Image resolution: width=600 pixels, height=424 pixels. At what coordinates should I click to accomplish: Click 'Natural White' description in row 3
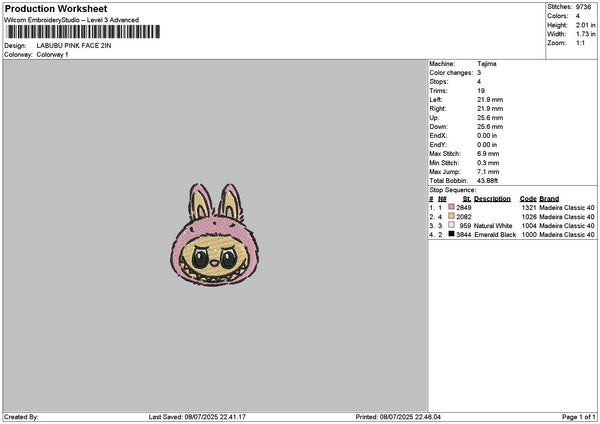493,226
